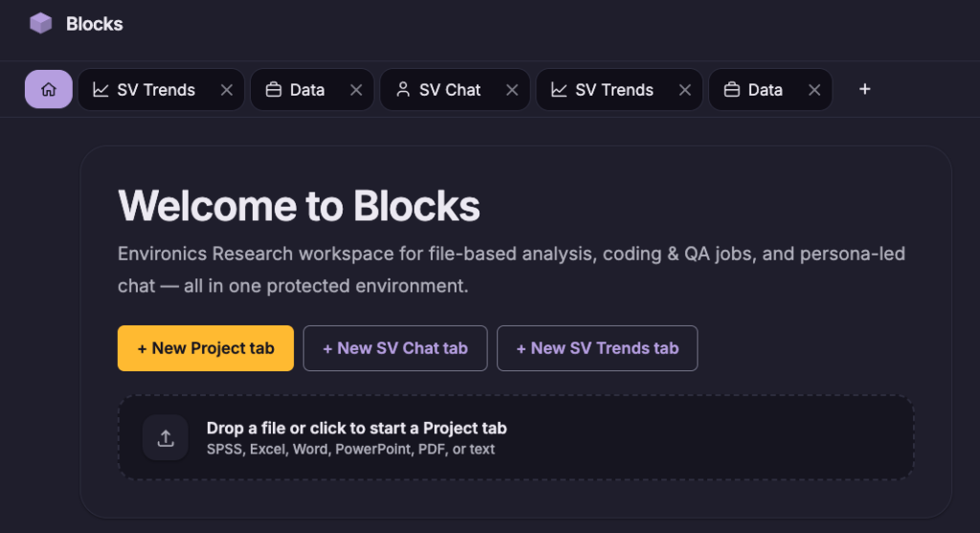Screen dimensions: 980x533
Task: Close the first SV Trends tab
Action: 227,90
